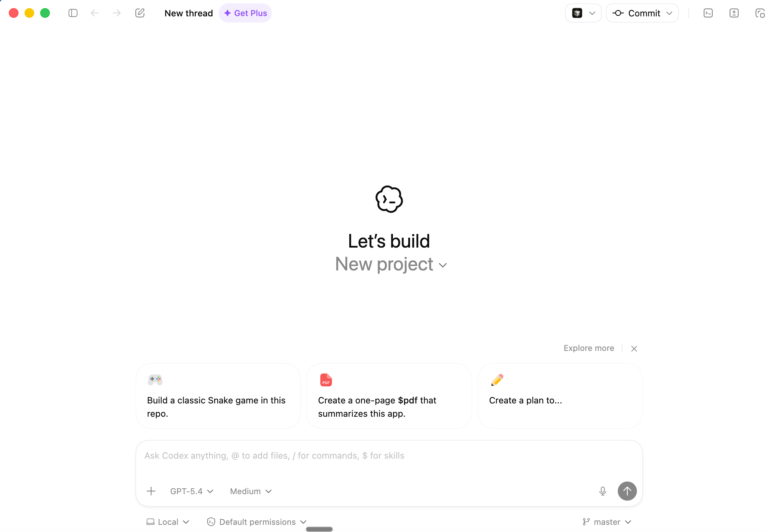Image resolution: width=773 pixels, height=532 pixels.
Task: Start a new thread with compose icon
Action: [x=140, y=13]
